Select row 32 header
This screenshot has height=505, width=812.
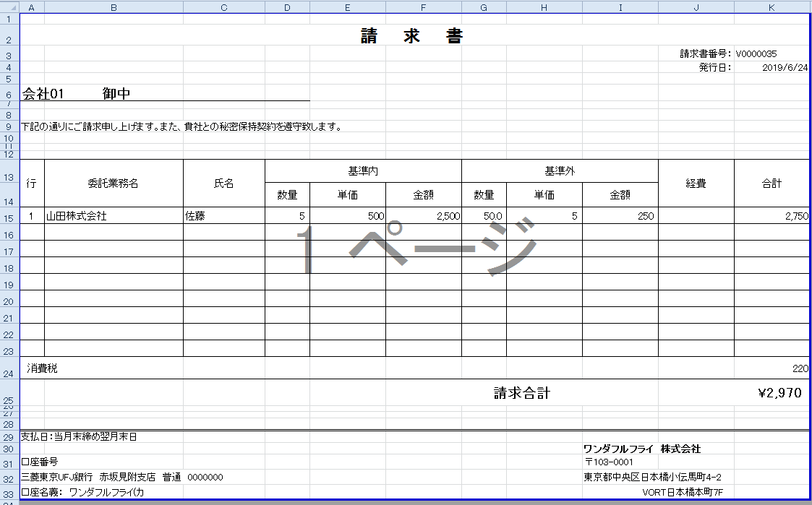click(9, 477)
